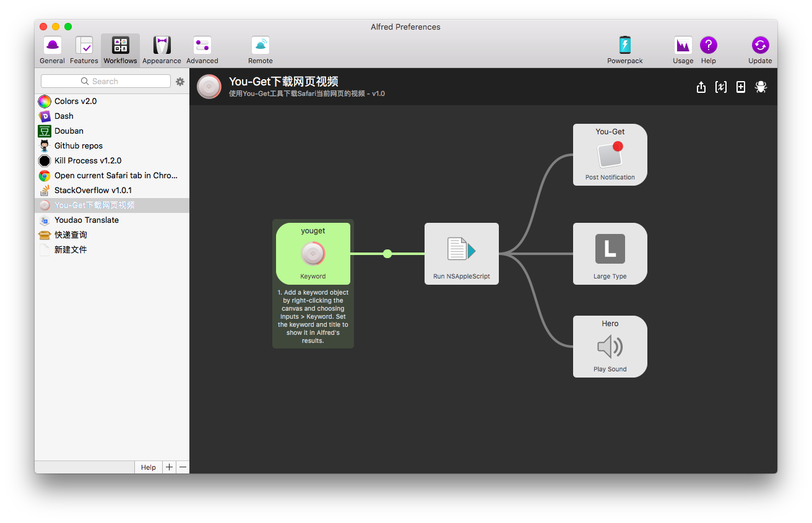
Task: Click the Help button below workflow list
Action: (149, 467)
